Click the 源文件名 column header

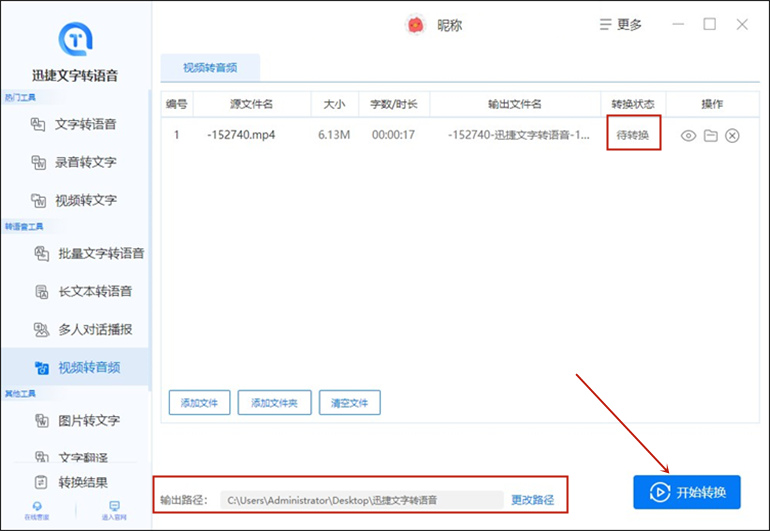(x=251, y=104)
